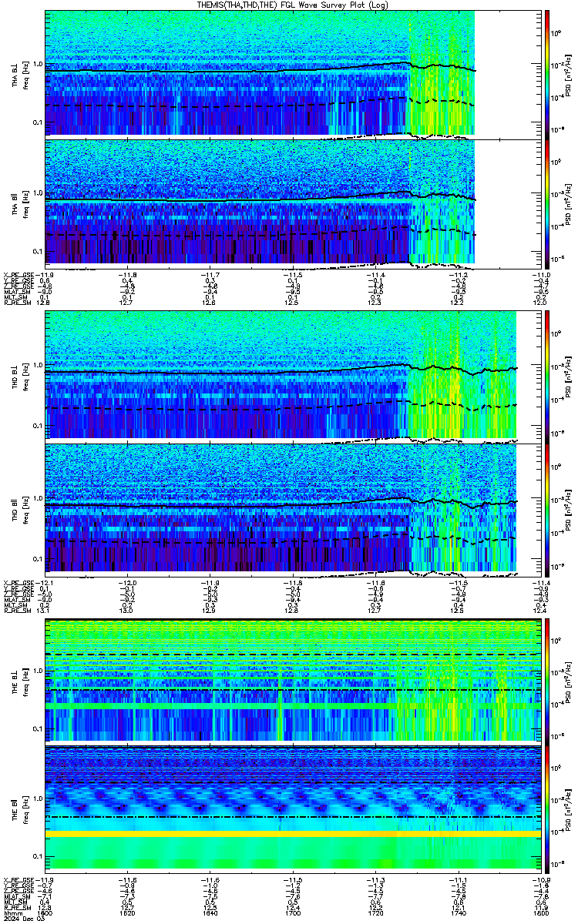Click the 1.0 frequency tick of THD B-parallel panel
This screenshot has height=924, width=578.
coord(39,498)
